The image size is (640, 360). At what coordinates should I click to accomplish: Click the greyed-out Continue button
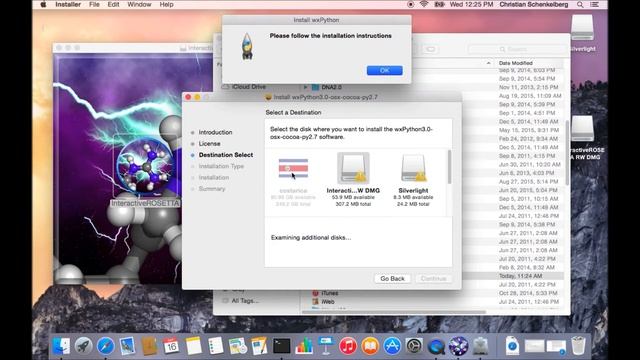pos(433,278)
